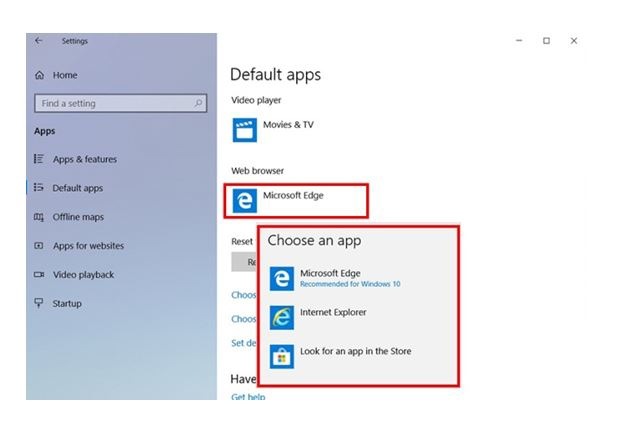Open the Apps & features list icon
This screenshot has width=620, height=436.
click(x=39, y=159)
